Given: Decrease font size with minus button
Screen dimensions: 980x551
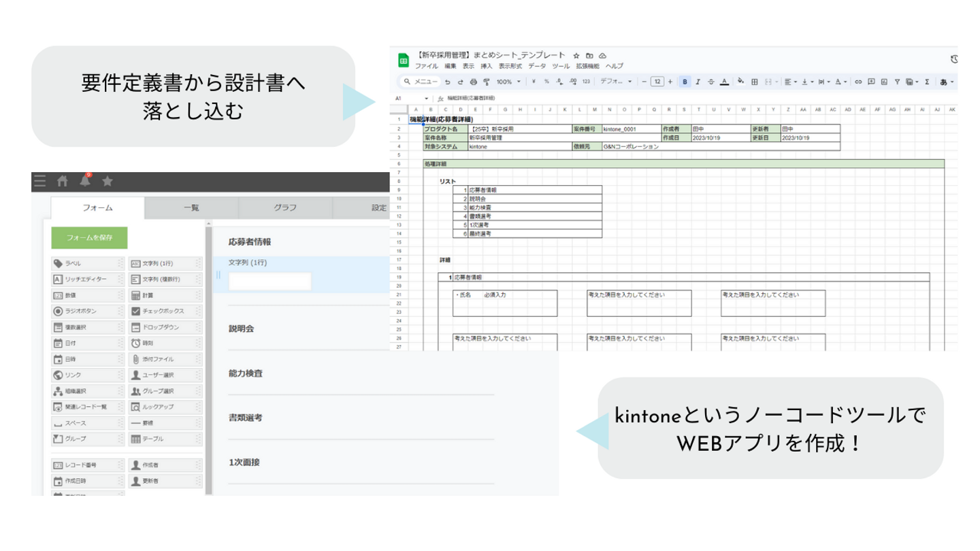Looking at the screenshot, I should point(644,82).
